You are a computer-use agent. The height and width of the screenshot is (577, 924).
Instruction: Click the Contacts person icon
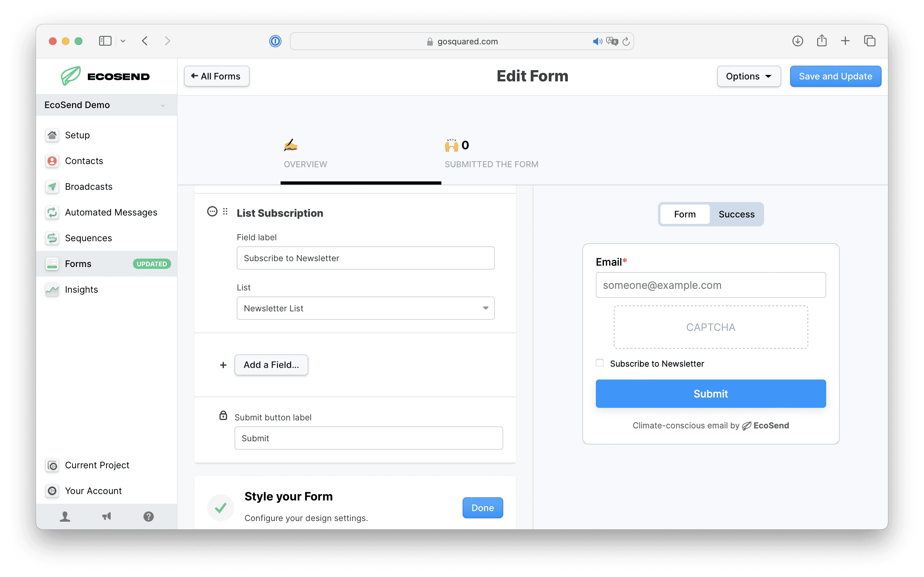tap(52, 161)
